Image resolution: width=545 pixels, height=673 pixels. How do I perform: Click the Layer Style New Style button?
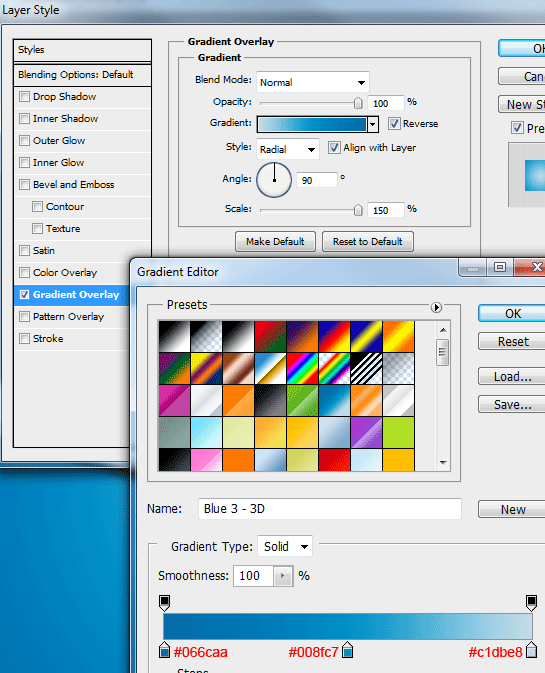click(522, 104)
